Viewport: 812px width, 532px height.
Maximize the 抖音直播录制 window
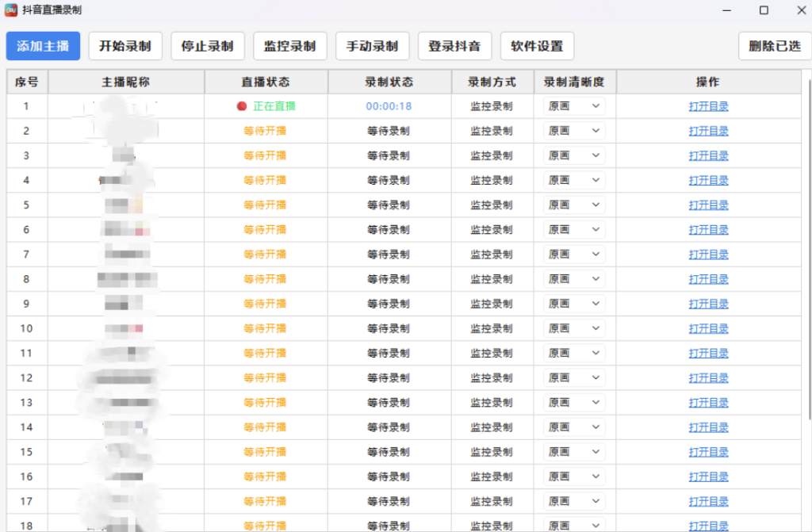tap(764, 10)
